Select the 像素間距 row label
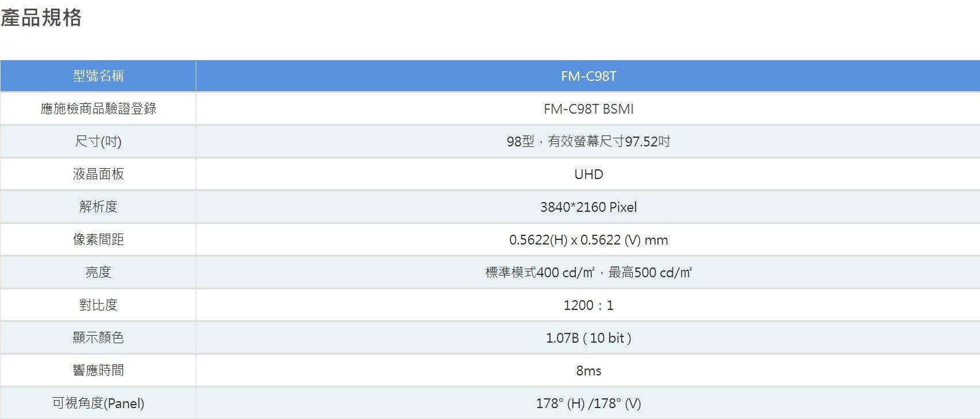This screenshot has height=419, width=980. tap(98, 239)
